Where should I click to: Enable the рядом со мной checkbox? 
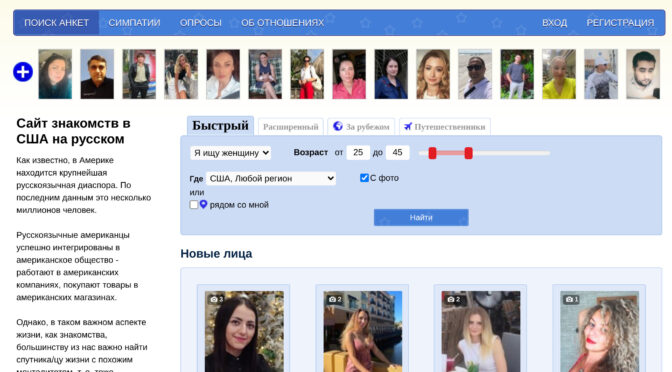[194, 204]
